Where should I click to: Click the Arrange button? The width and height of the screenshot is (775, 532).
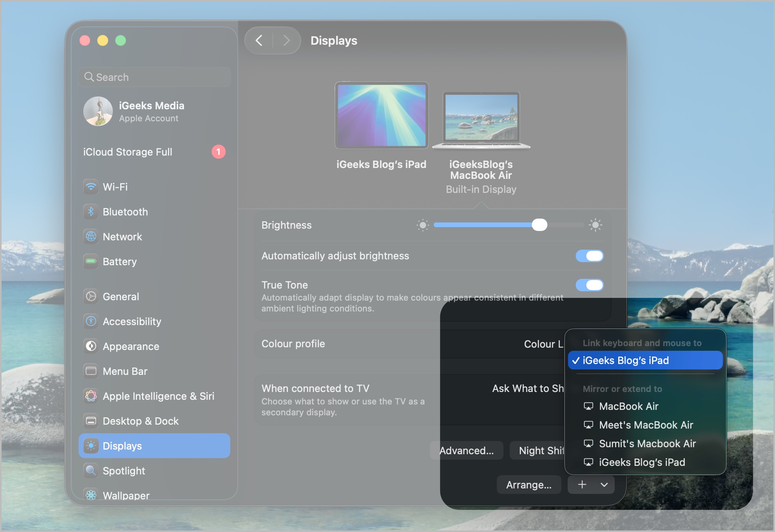tap(529, 485)
